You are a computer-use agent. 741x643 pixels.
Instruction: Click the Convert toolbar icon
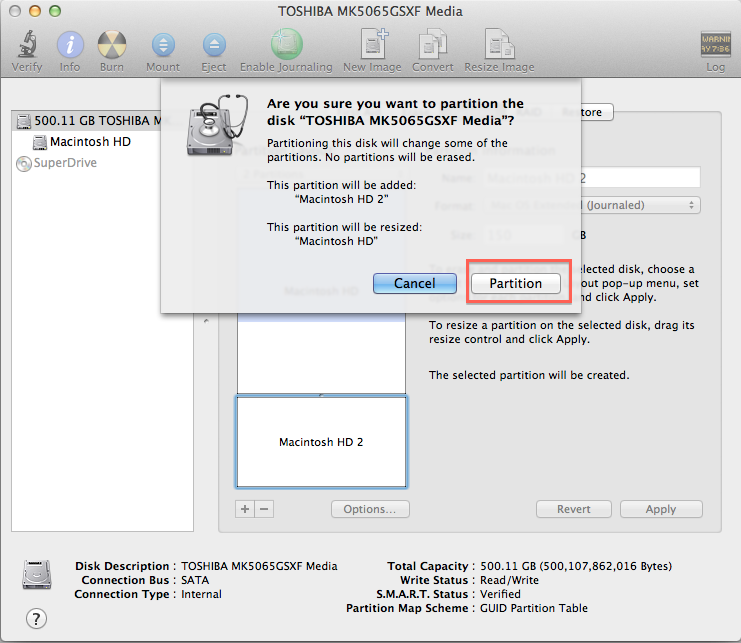(432, 45)
